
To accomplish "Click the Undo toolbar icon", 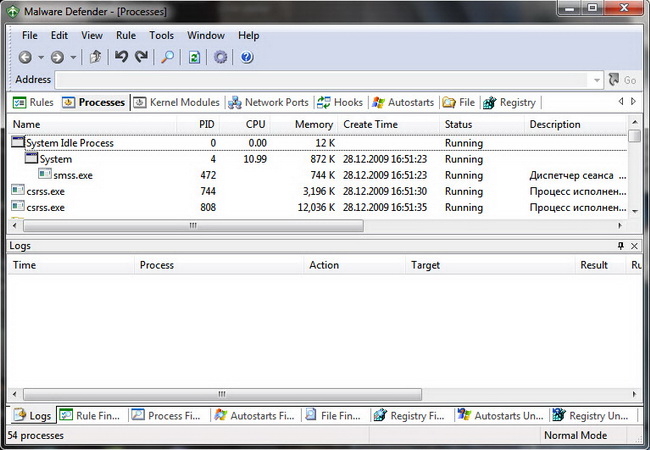I will (x=121, y=58).
